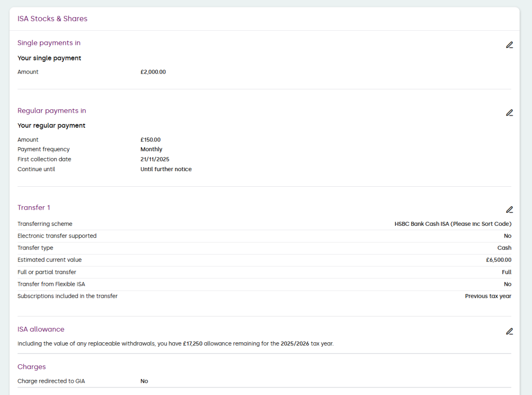Select the Regular payments in heading
The height and width of the screenshot is (395, 532).
click(52, 111)
